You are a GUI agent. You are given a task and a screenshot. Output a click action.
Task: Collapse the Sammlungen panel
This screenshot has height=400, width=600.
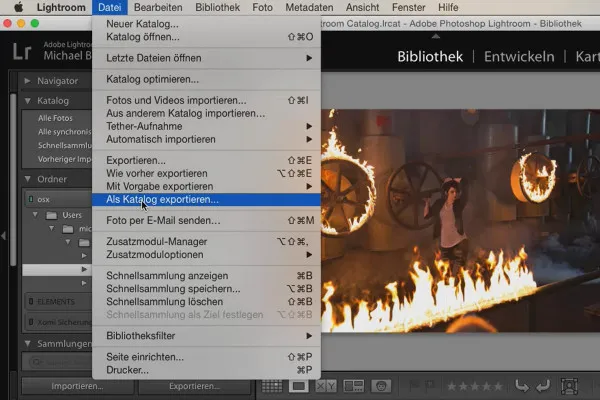[x=28, y=343]
